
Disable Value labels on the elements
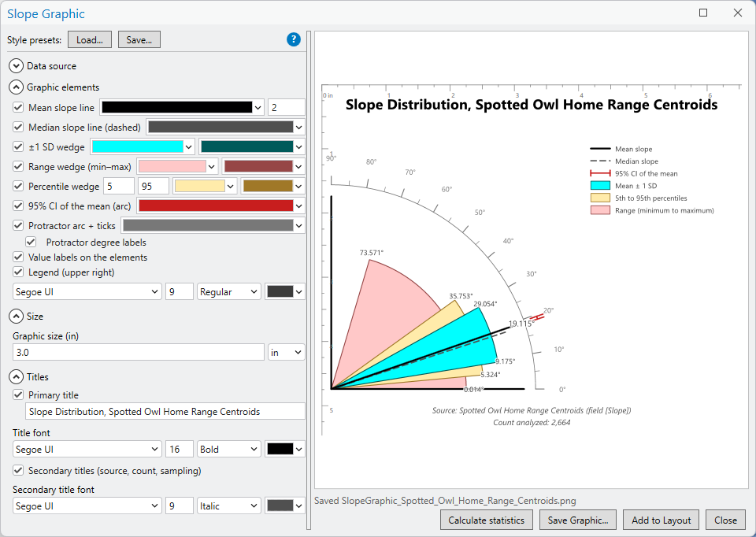tap(18, 257)
